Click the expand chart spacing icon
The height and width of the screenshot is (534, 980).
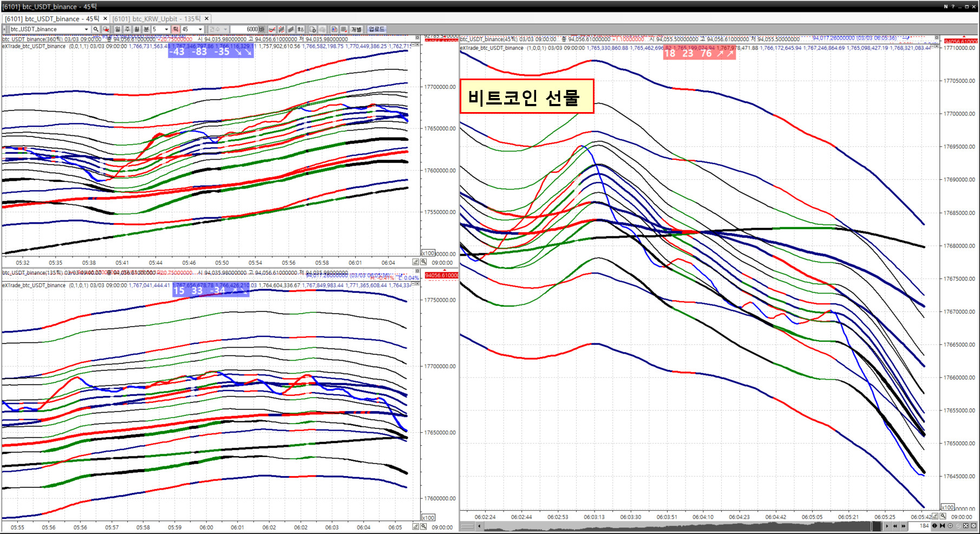click(x=935, y=526)
